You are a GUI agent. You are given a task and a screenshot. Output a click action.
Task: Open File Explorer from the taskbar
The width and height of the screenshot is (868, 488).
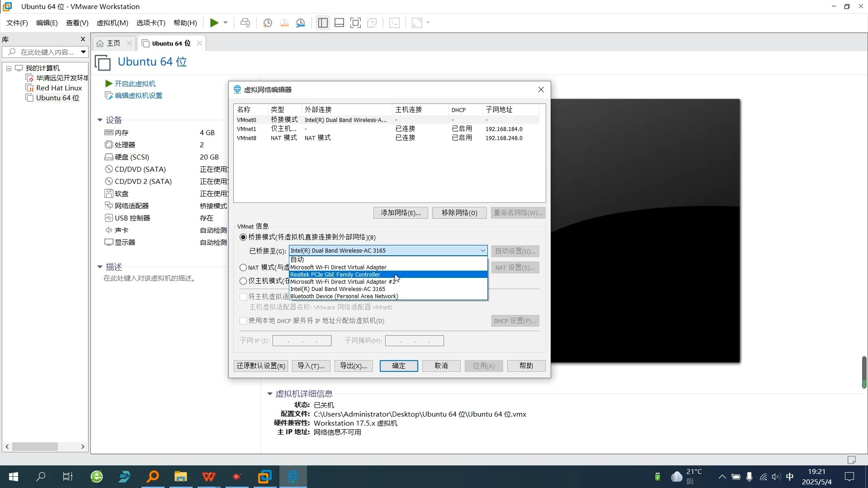(181, 477)
